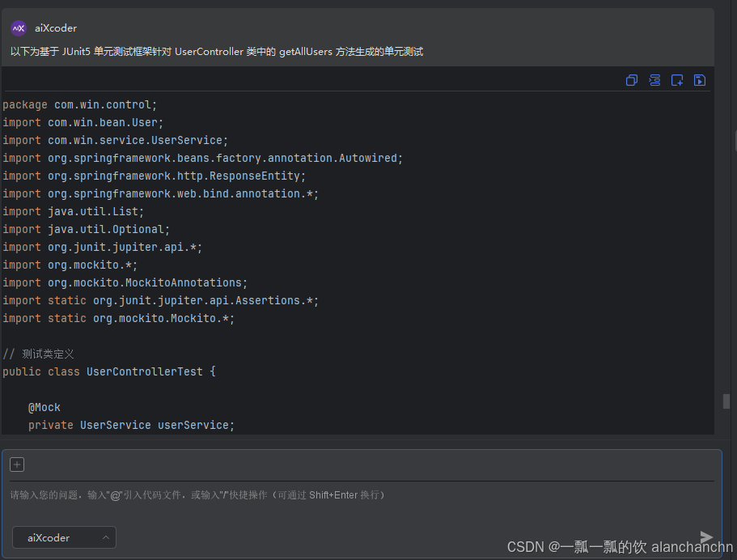737x560 pixels.
Task: Click the 'web.bind.annotation.*' import line
Action: click(161, 193)
